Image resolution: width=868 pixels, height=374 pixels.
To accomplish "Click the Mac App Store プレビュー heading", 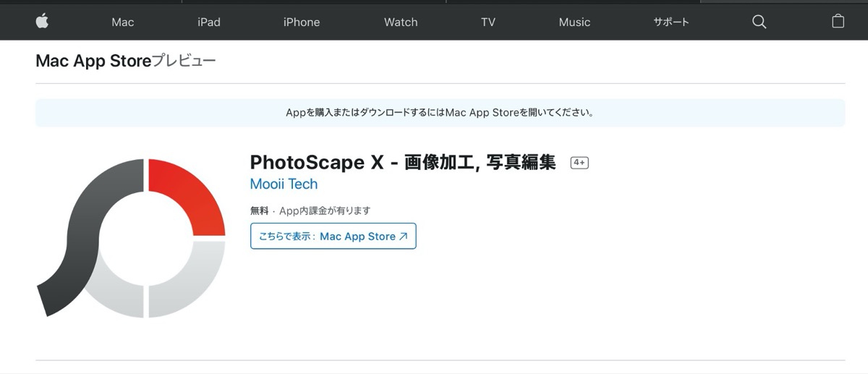I will pyautogui.click(x=126, y=61).
